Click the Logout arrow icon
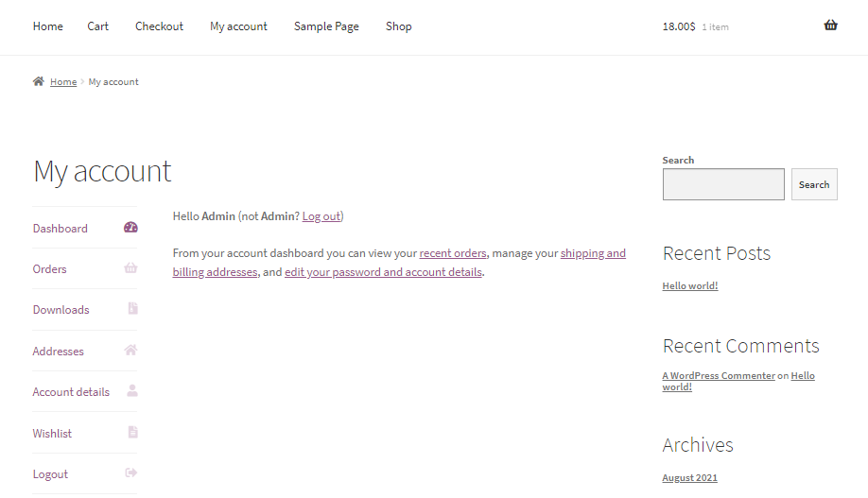Viewport: 868px width, 498px height. 131,472
